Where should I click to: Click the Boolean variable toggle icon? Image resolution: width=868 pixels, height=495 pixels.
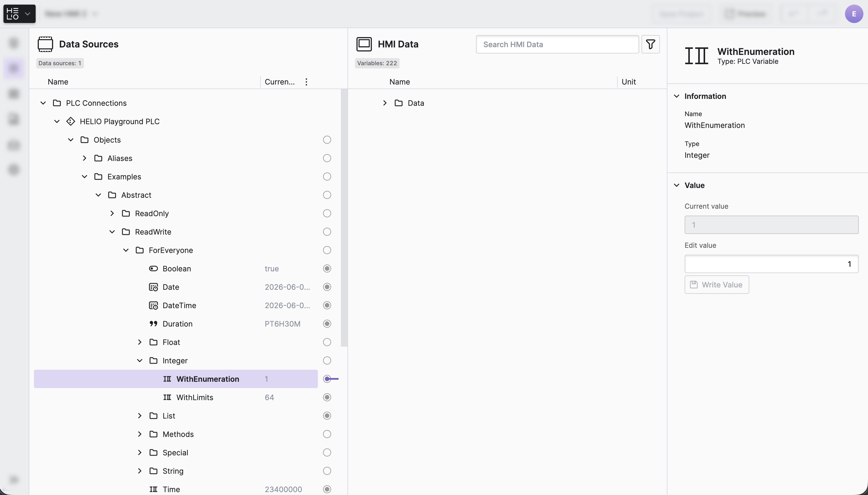point(153,268)
